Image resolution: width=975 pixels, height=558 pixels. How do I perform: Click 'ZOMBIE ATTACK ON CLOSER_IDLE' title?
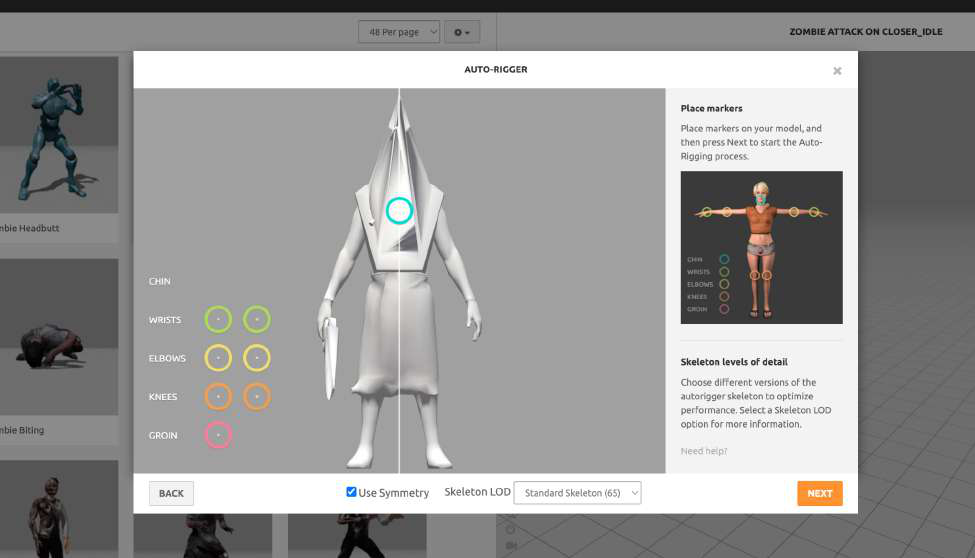click(866, 32)
